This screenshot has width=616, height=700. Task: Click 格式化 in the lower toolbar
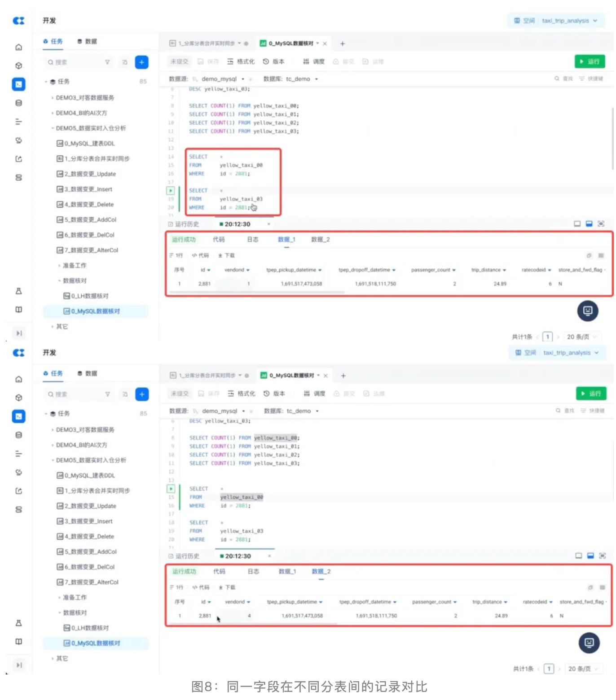242,394
